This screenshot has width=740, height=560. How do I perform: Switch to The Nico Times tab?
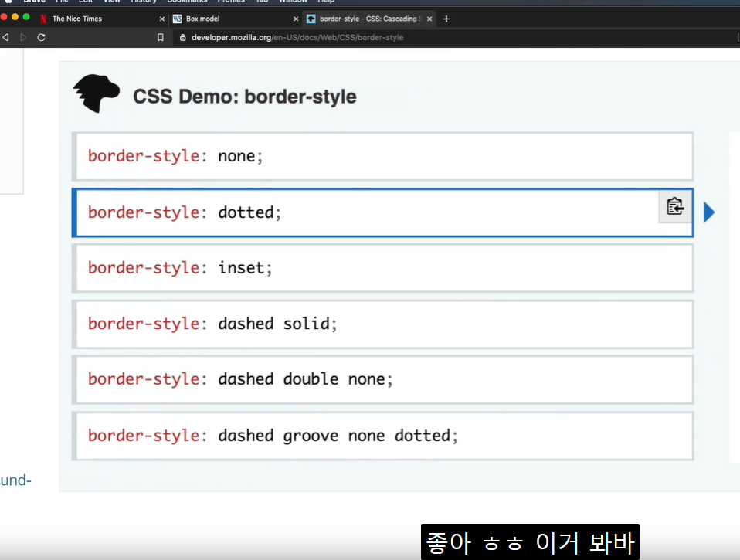point(103,19)
